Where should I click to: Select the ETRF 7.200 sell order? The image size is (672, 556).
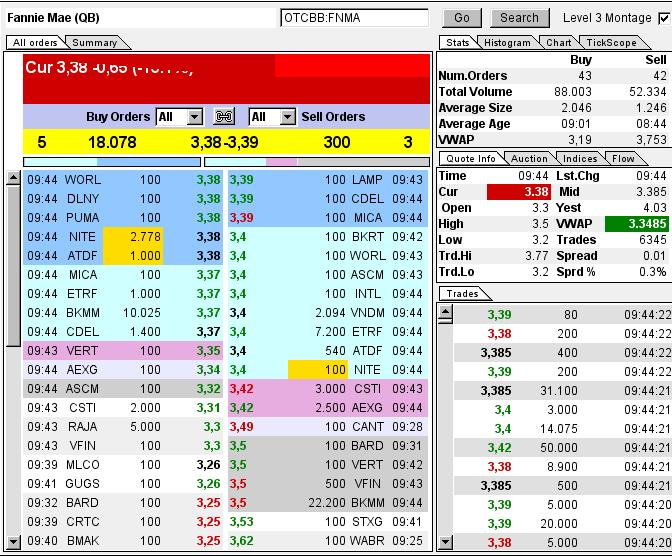tap(328, 332)
